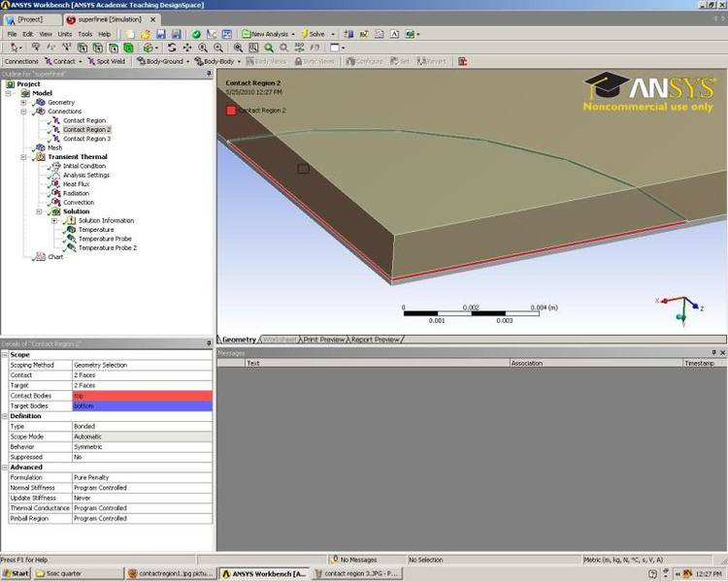Open the Contact dropdown arrow in Connections toolbar
This screenshot has width=728, height=582.
(81, 61)
